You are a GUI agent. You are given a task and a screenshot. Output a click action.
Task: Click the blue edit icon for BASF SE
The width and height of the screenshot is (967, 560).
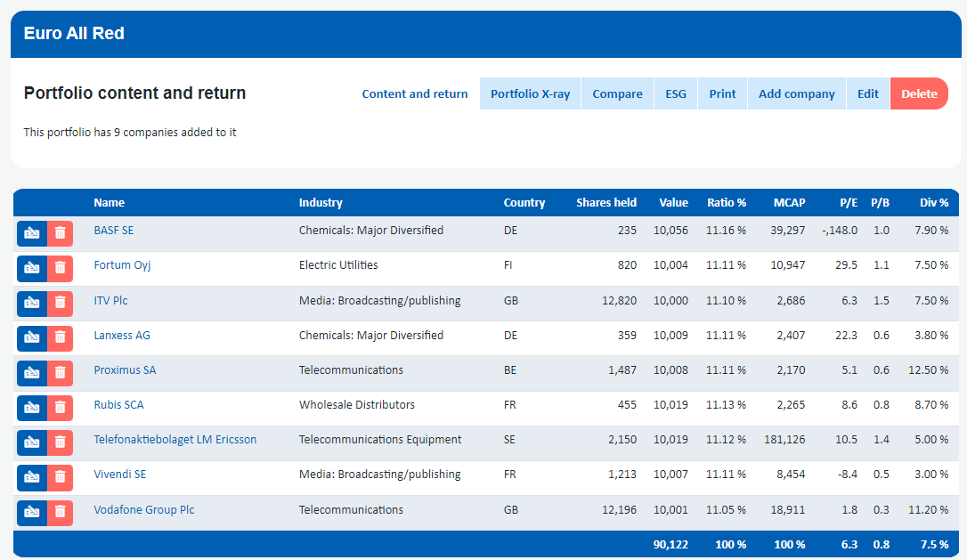point(32,233)
